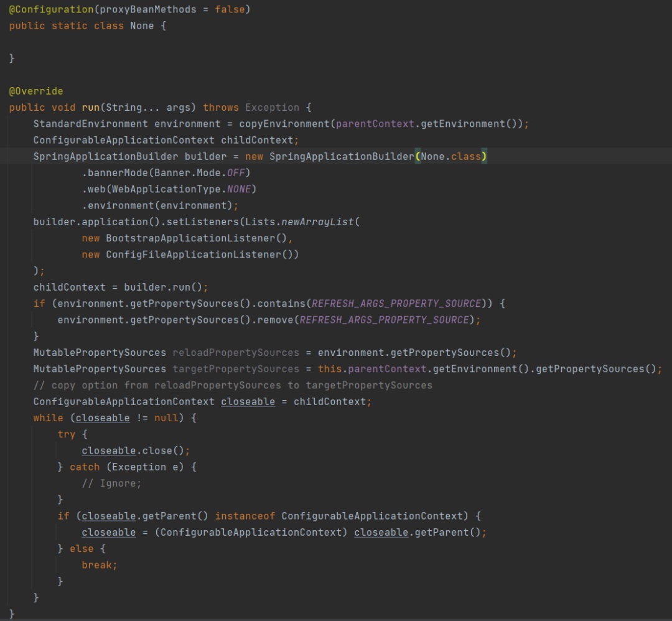Click the 'break;' statement
The image size is (672, 621).
[100, 565]
